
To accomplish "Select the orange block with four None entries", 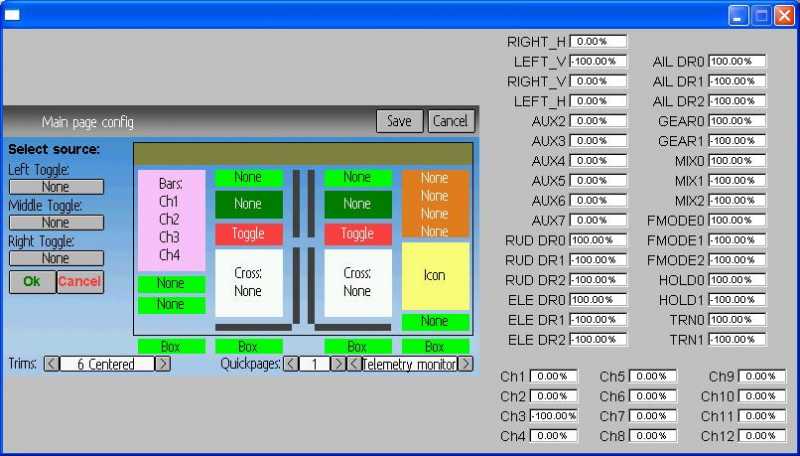I will (435, 204).
